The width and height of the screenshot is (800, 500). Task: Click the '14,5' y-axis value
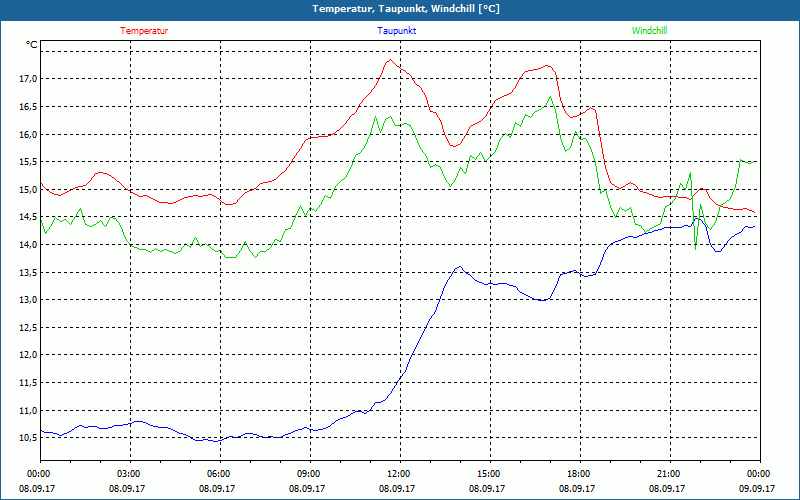[x=28, y=217]
